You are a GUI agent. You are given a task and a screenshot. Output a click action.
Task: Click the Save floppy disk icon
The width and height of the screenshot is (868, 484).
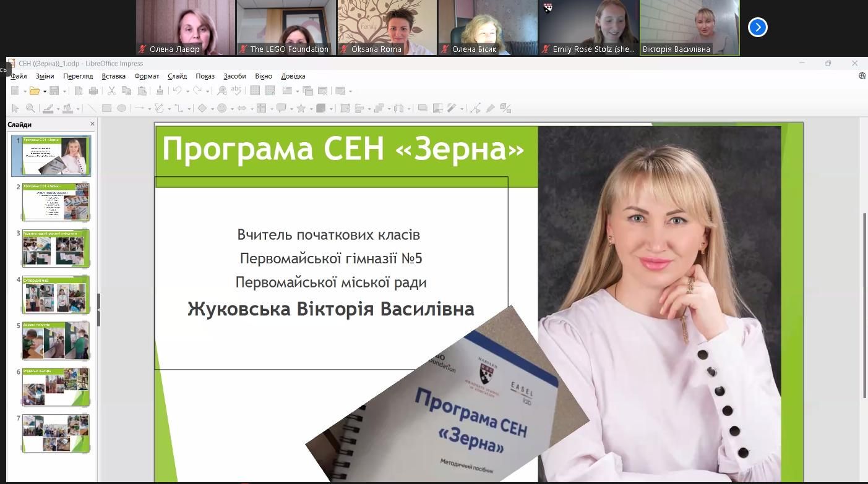tap(54, 91)
